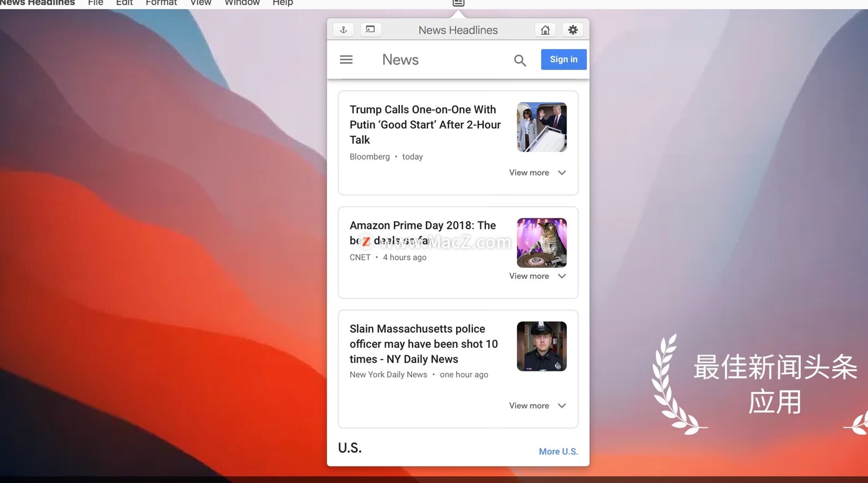The image size is (868, 483).
Task: Click the News Headlines popup title
Action: (458, 30)
